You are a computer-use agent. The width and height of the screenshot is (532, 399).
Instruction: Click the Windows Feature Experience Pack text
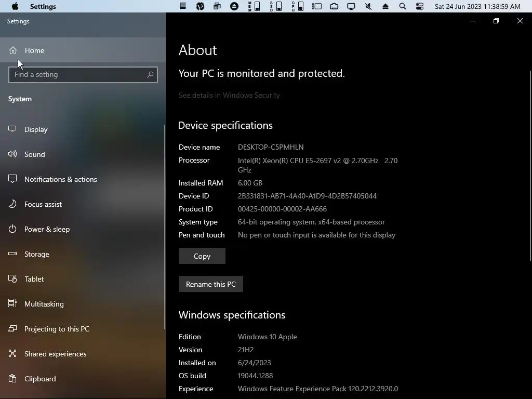click(x=318, y=389)
